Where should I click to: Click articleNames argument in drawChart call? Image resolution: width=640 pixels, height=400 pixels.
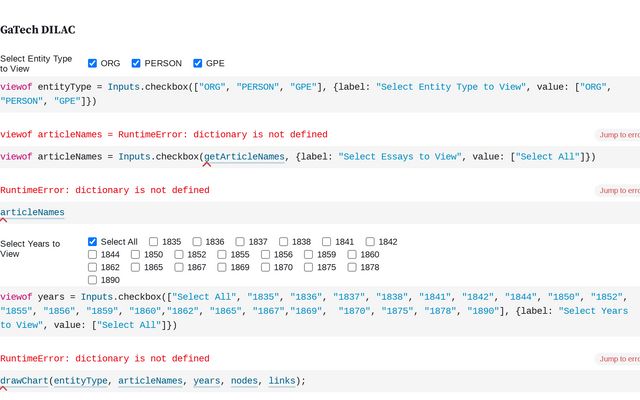point(150,381)
